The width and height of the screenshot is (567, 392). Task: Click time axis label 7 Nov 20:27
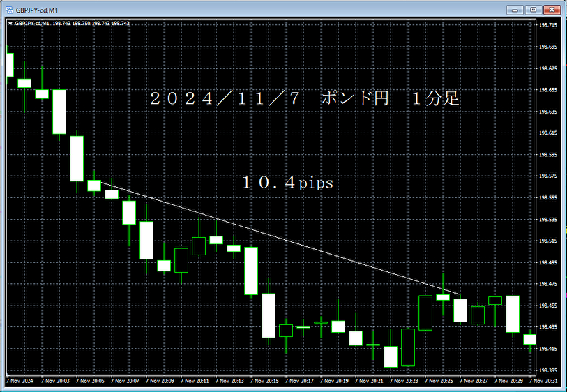pyautogui.click(x=474, y=381)
